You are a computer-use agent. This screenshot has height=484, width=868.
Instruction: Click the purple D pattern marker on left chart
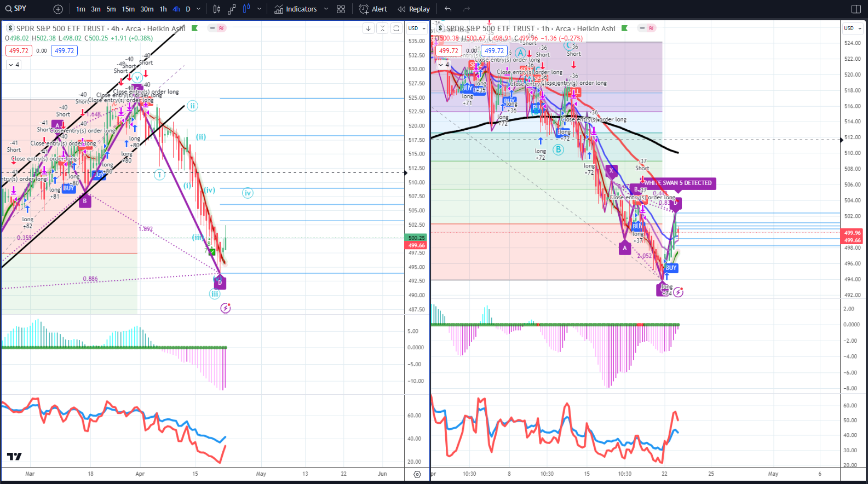(220, 283)
